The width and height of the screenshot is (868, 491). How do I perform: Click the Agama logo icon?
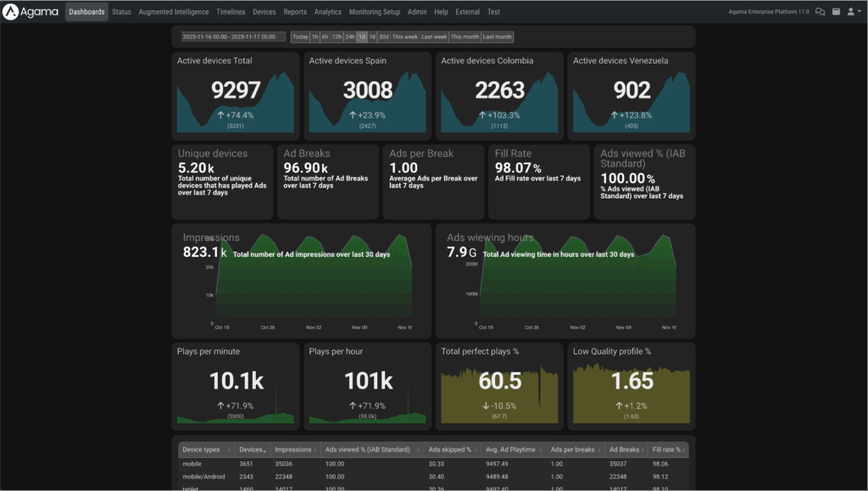click(14, 12)
